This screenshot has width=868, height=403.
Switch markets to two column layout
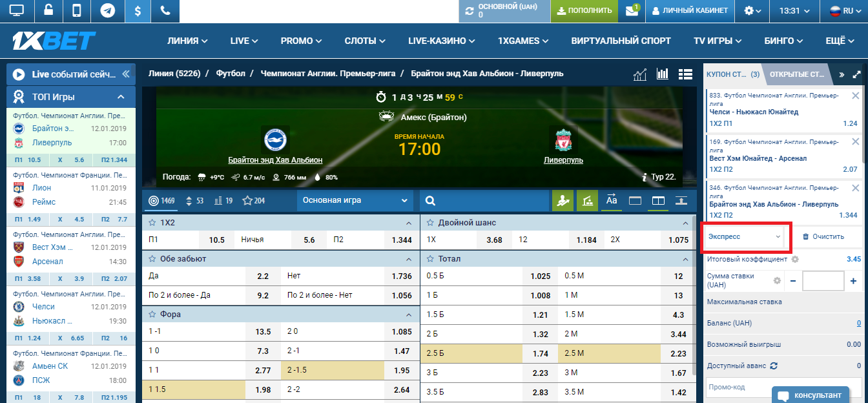(658, 201)
